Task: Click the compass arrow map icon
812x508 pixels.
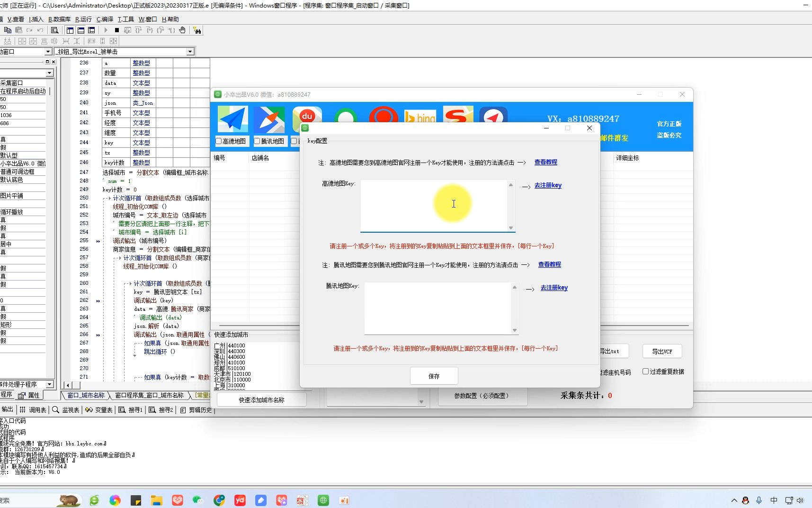Action: click(493, 116)
